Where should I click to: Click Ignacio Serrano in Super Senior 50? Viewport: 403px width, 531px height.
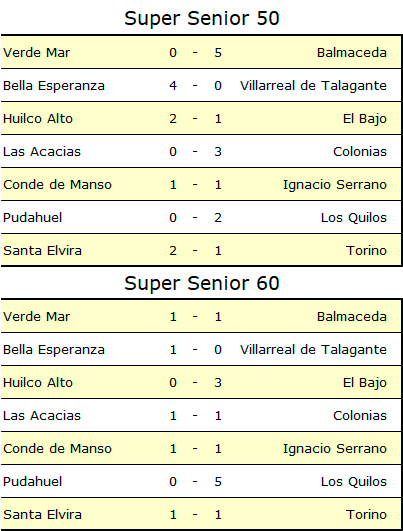click(335, 185)
